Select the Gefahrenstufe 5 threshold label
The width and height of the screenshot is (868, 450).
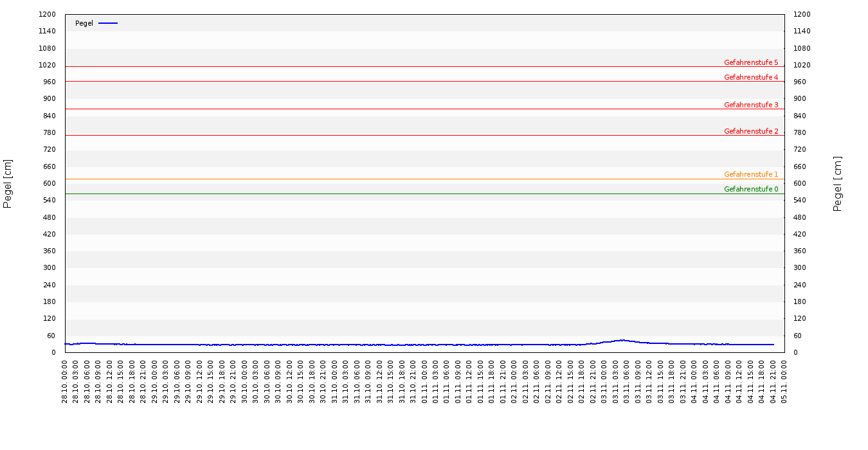[x=751, y=62]
